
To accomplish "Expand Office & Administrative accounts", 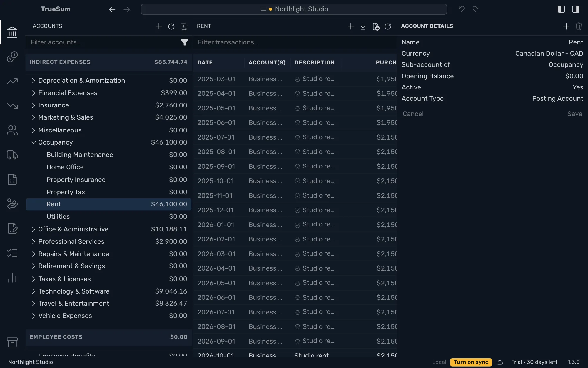I will click(33, 229).
